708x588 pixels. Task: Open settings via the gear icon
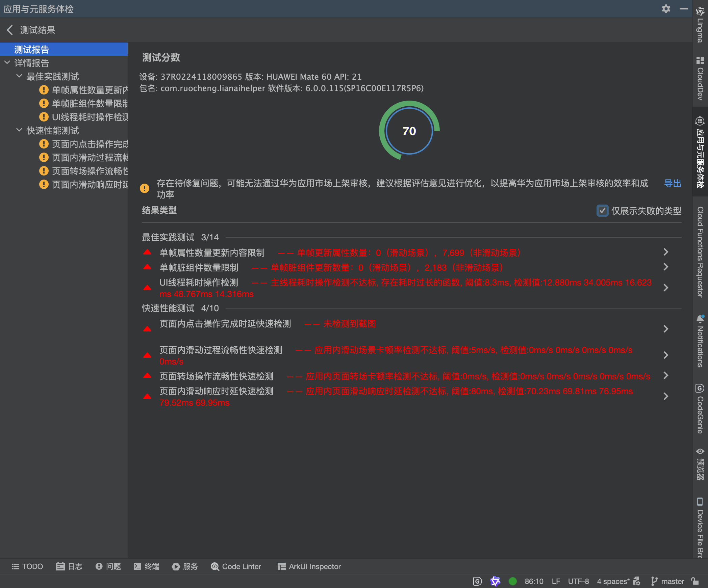(666, 9)
